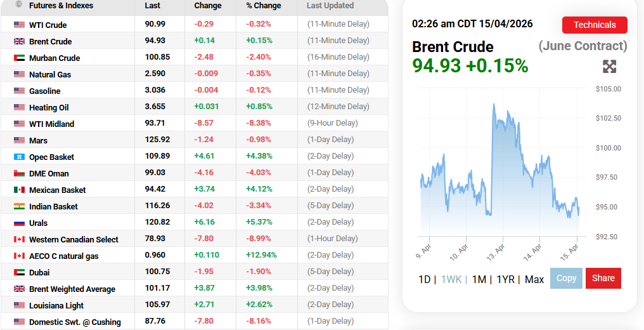Click the flag icon beside Heating Oil
The width and height of the screenshot is (644, 330).
click(x=19, y=107)
